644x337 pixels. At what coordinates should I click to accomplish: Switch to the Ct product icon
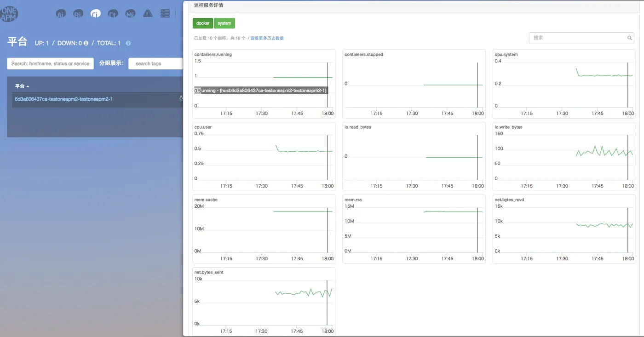(x=113, y=14)
